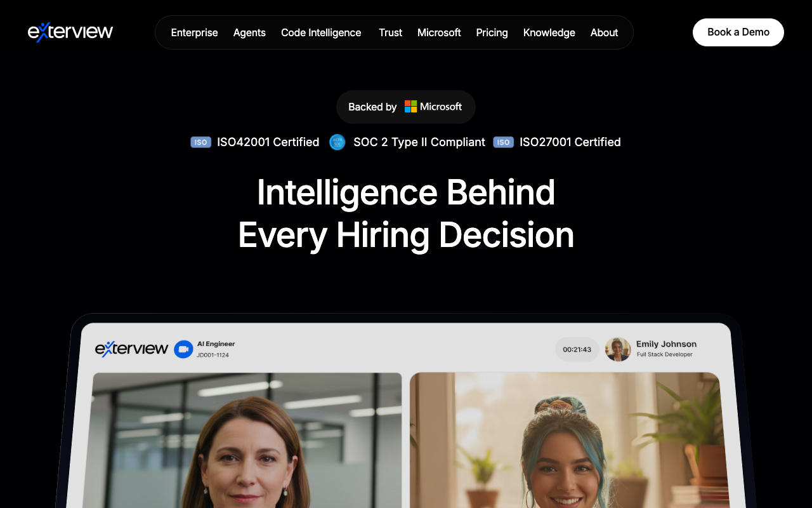Open the Enterprise menu item
Screen dimensions: 812x508
click(x=194, y=32)
